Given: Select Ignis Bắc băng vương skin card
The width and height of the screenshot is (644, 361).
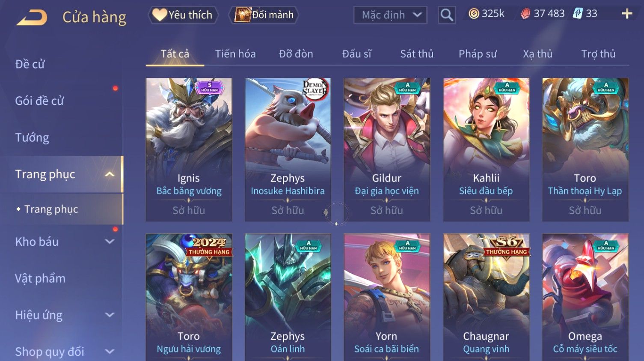Looking at the screenshot, I should [x=189, y=149].
